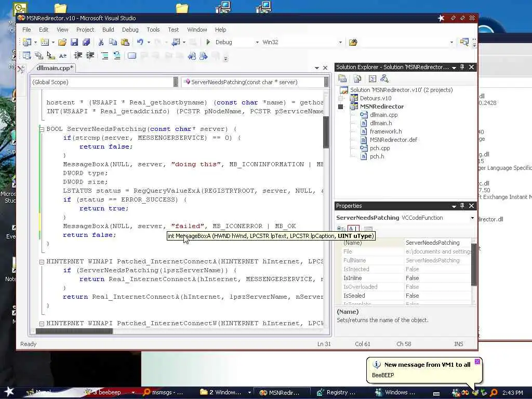
Task: Open the Tools menu
Action: click(153, 30)
